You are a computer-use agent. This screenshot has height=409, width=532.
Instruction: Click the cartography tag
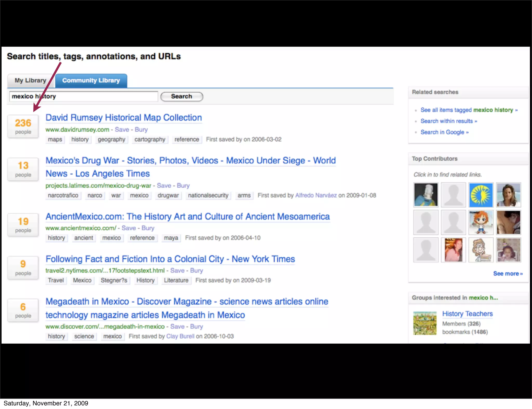(150, 139)
